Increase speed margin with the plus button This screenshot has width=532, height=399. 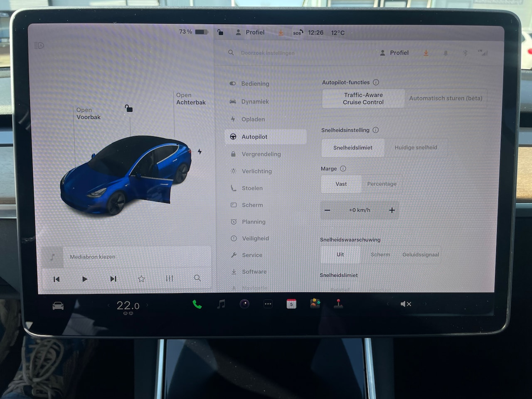click(x=392, y=210)
